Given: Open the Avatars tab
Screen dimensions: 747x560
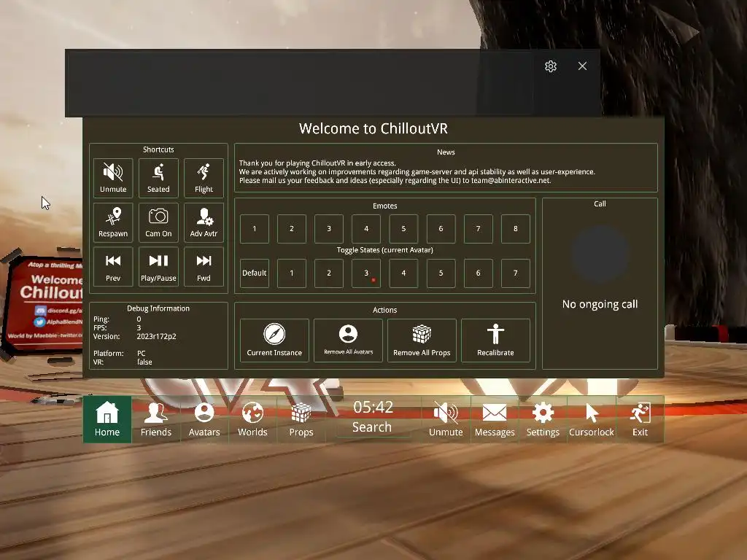Looking at the screenshot, I should (204, 419).
